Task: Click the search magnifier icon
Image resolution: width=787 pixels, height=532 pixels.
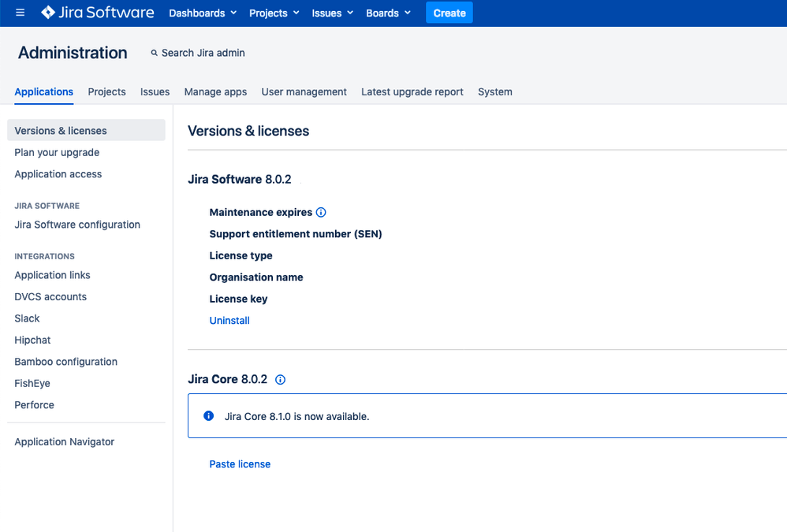Action: 154,53
